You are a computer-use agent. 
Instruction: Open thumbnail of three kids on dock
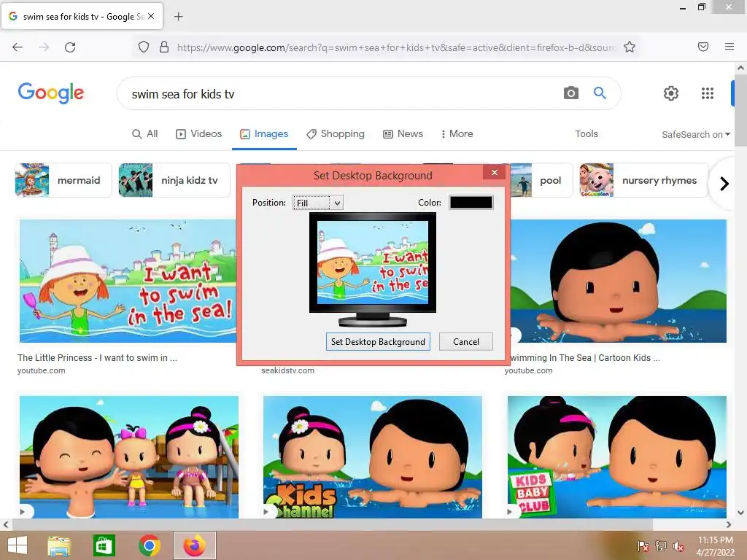pyautogui.click(x=129, y=456)
